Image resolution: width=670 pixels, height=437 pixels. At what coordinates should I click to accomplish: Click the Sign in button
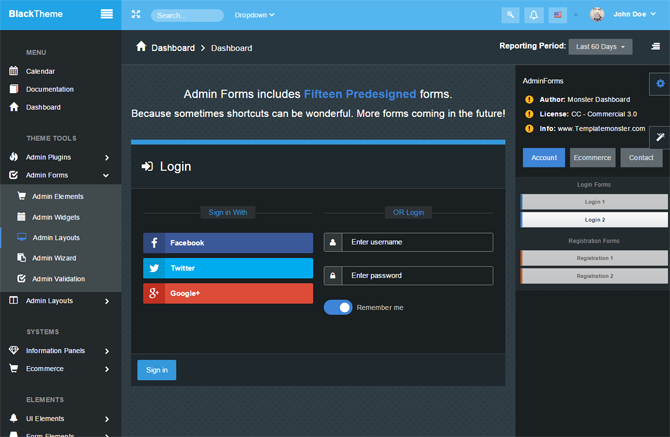[156, 370]
